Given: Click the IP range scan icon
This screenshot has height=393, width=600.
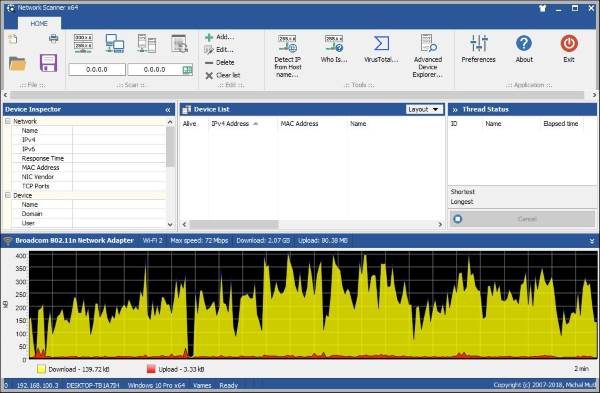Looking at the screenshot, I should click(x=83, y=43).
